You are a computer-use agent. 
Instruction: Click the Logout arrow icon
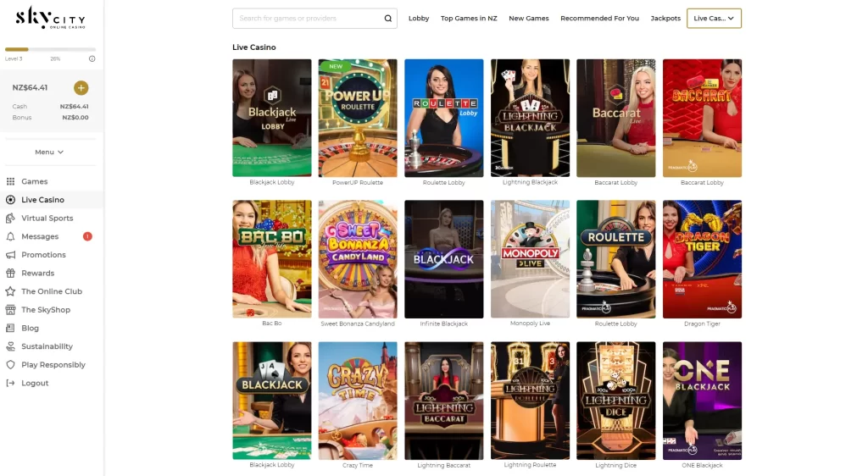[x=10, y=383]
